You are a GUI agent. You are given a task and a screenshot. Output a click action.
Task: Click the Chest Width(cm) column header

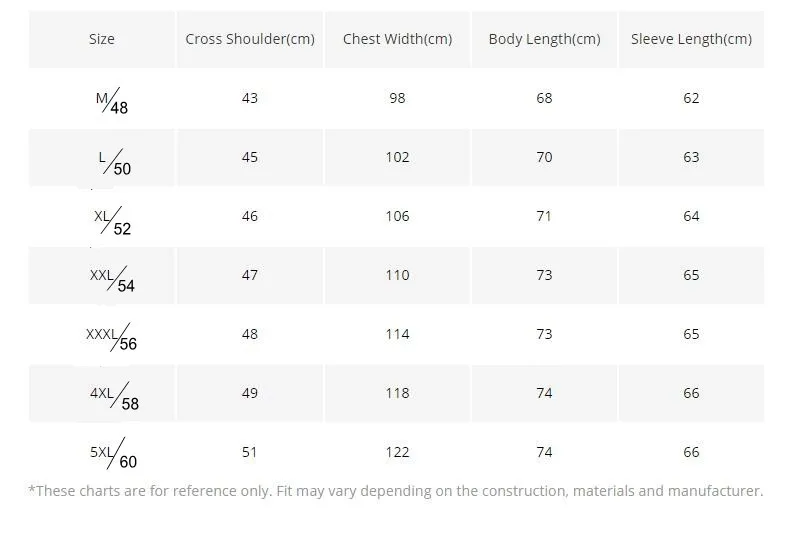point(398,39)
